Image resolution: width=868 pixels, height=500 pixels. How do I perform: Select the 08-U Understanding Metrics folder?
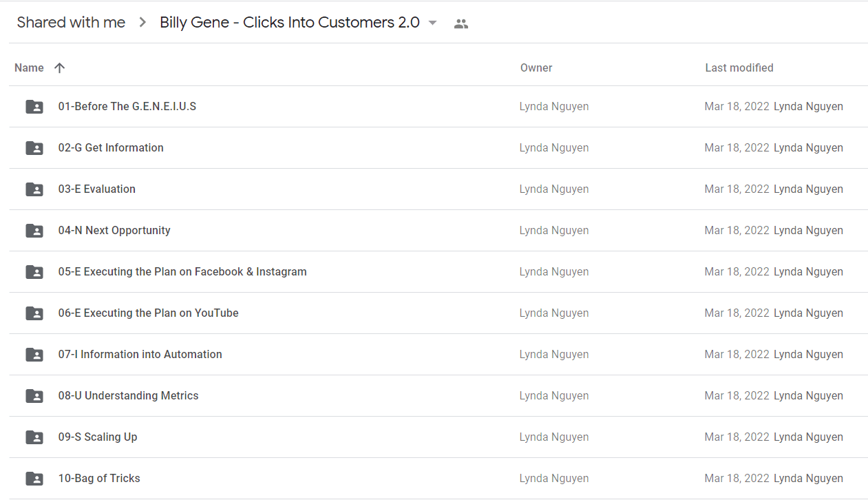coord(438,395)
